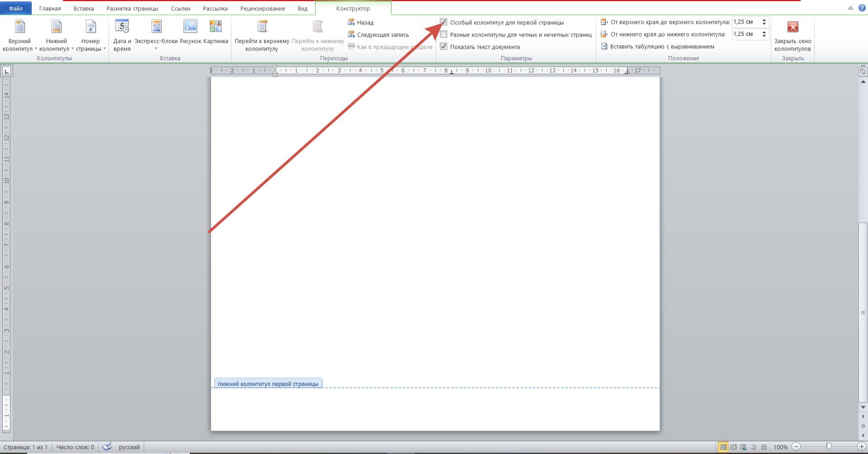Toggle Особый колонтитул для первой страницы checkbox
Viewport: 868px width, 454px height.
[443, 22]
